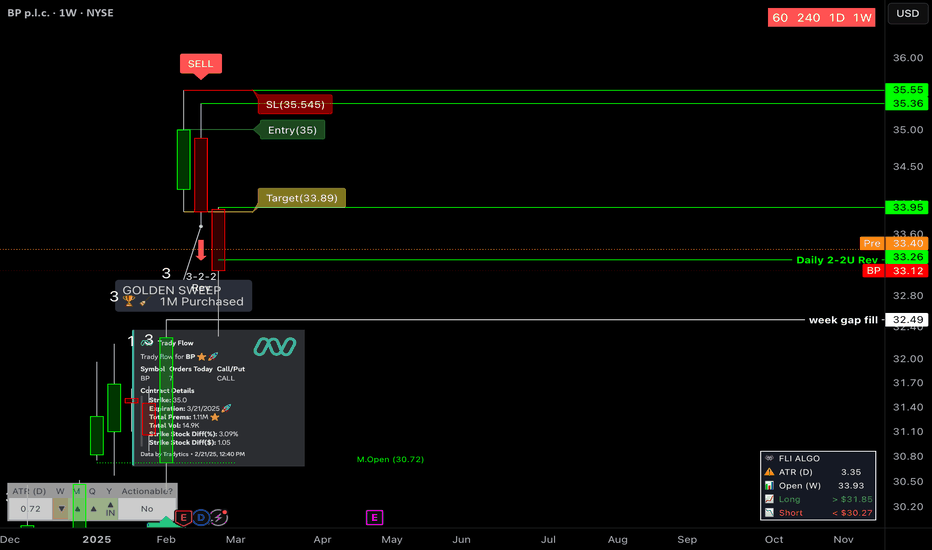Click the M column up-triangle indicator
932x550 pixels.
[x=77, y=509]
